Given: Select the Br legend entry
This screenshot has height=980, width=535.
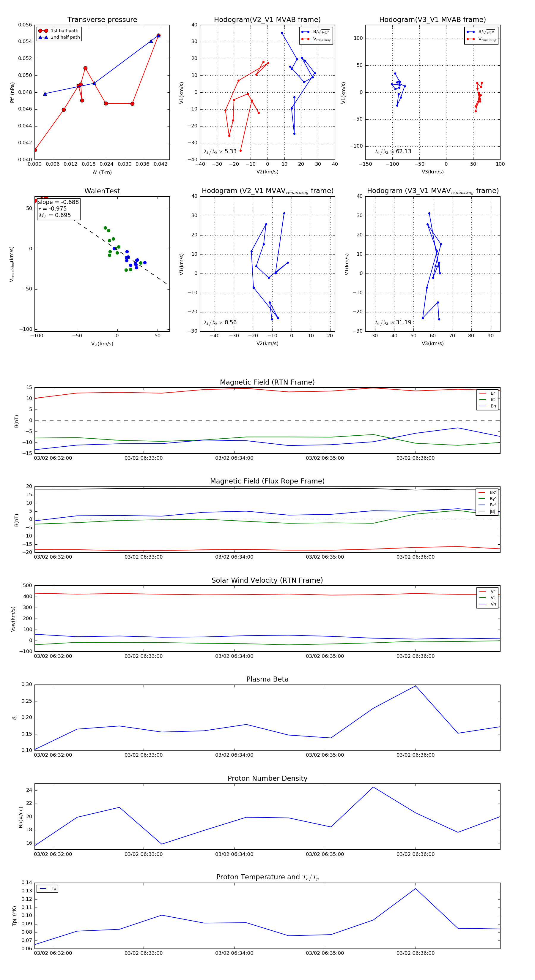Looking at the screenshot, I should [487, 393].
